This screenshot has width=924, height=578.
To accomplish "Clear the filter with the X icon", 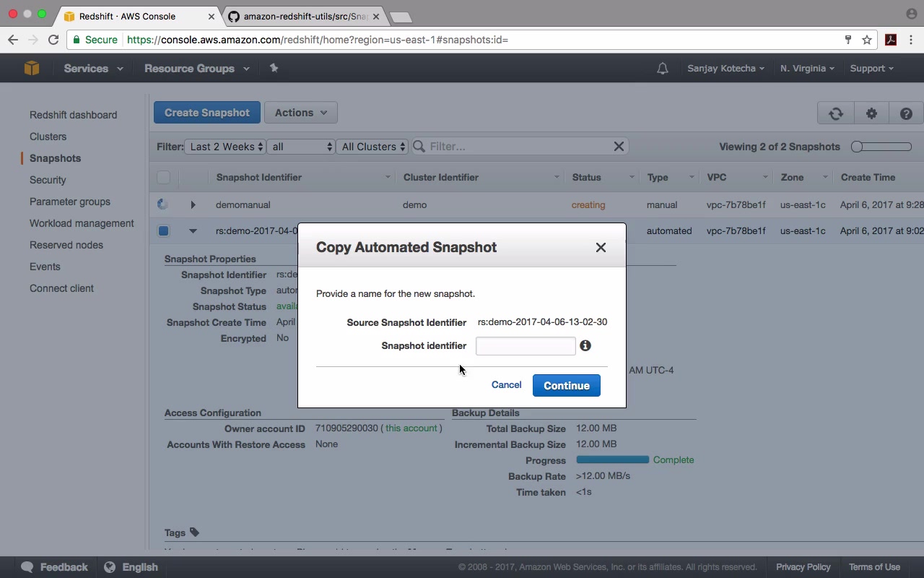I will tap(619, 147).
